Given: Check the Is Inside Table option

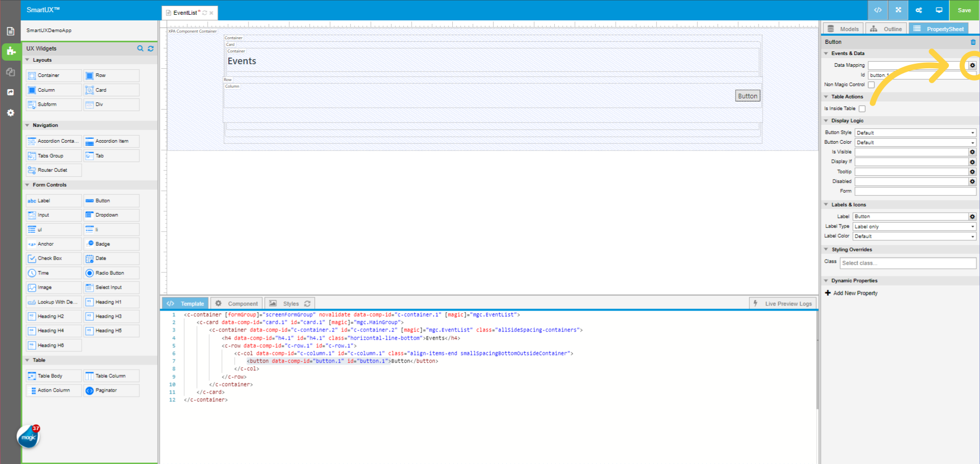Looking at the screenshot, I should click(862, 108).
